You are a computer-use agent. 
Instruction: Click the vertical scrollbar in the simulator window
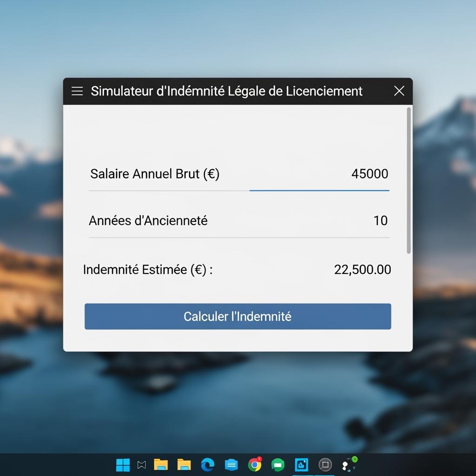coord(409,180)
